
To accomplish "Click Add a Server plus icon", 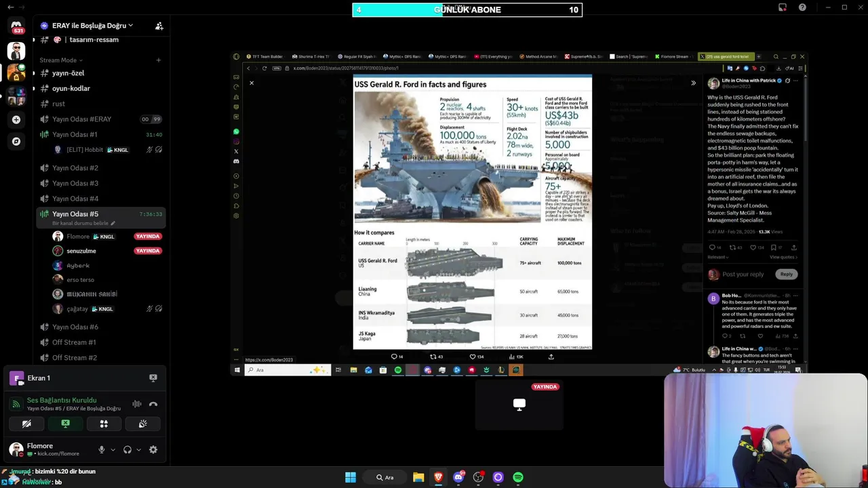I will pos(16,119).
